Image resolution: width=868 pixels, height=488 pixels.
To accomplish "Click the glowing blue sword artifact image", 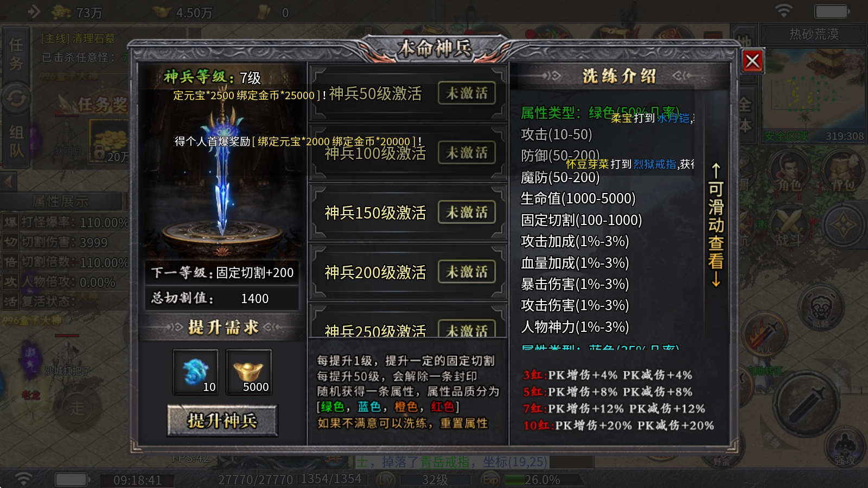I will (x=222, y=171).
